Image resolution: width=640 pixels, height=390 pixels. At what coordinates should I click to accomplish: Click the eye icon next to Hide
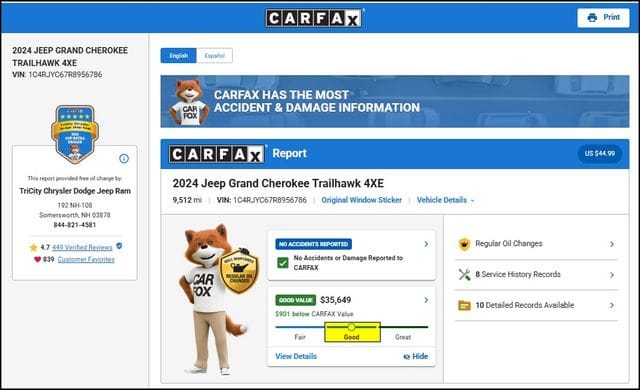coord(407,357)
